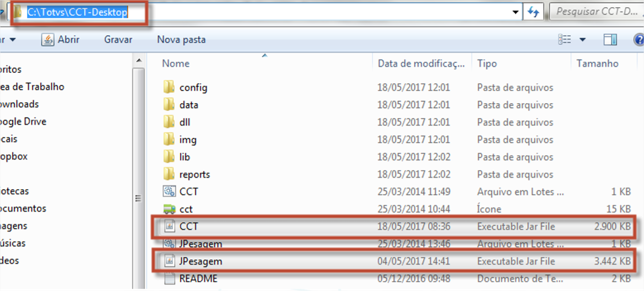The image size is (644, 291).
Task: Click the Nova pasta toolbar button
Action: 181,40
